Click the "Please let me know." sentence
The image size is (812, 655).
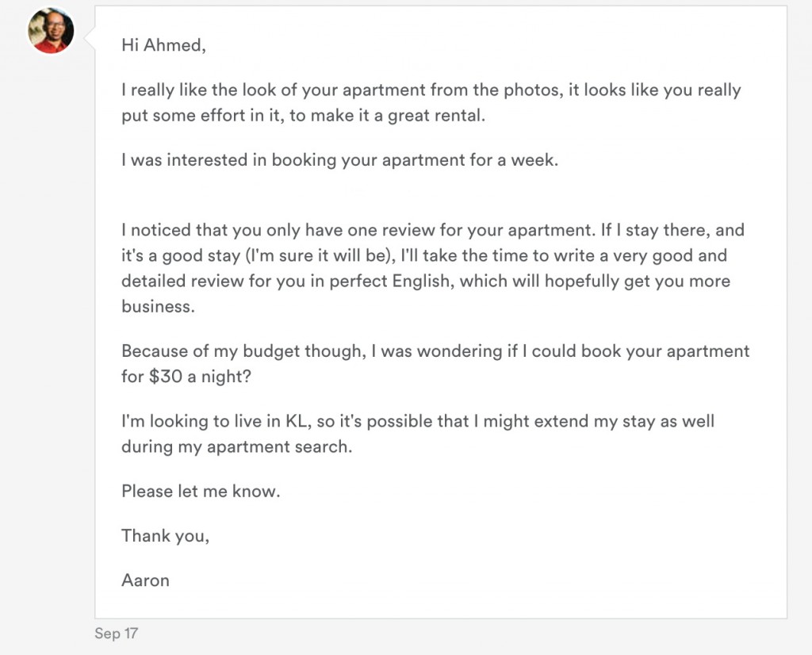pos(201,491)
